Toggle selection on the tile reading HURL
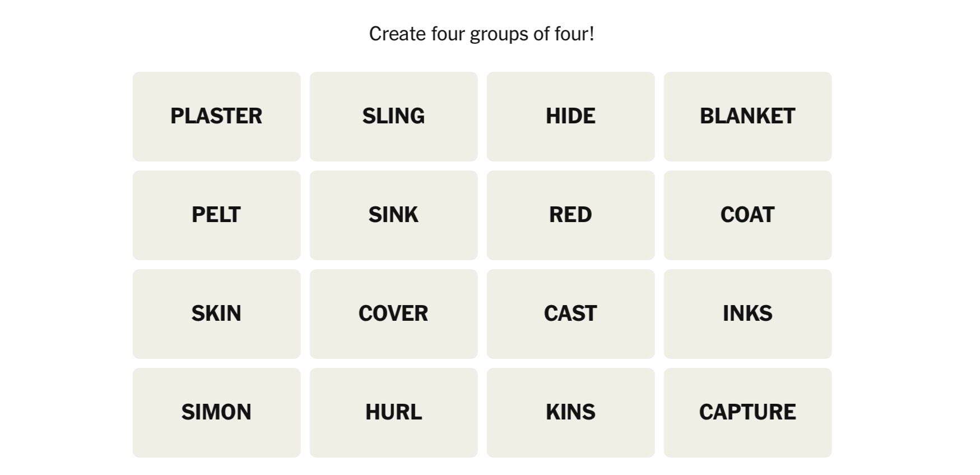Viewport: 980px width, 475px height. click(x=393, y=412)
